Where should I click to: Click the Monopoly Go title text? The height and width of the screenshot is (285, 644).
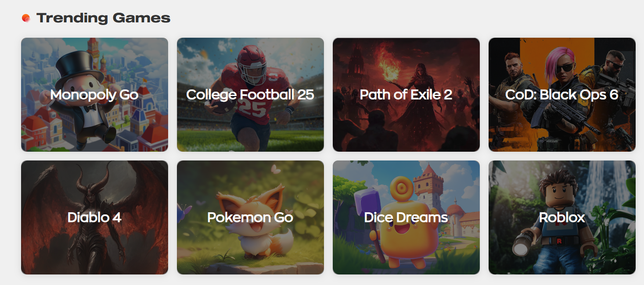tap(94, 95)
